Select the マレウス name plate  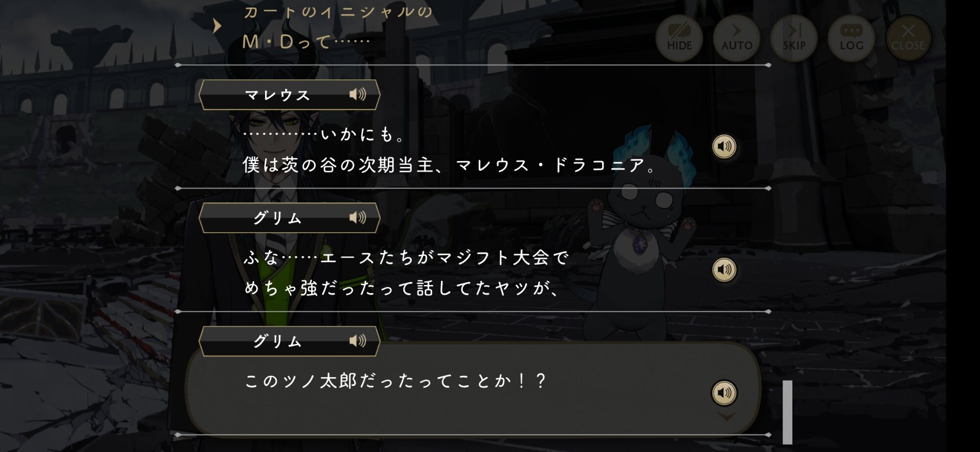coord(289,95)
